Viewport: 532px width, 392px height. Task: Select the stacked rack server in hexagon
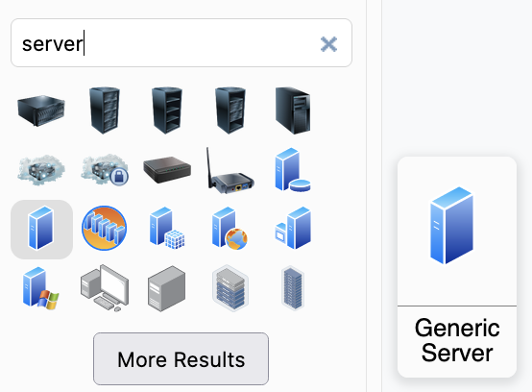(230, 288)
